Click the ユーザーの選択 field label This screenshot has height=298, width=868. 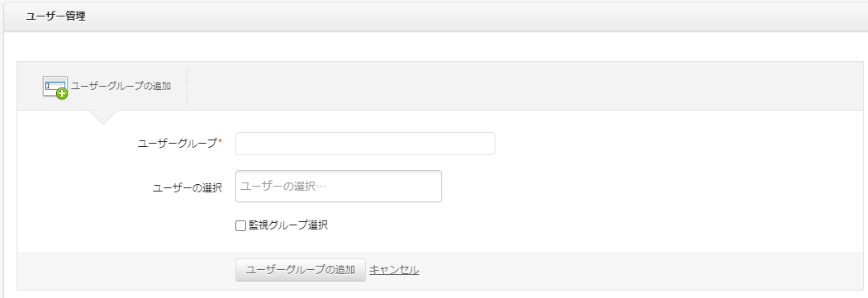[187, 188]
